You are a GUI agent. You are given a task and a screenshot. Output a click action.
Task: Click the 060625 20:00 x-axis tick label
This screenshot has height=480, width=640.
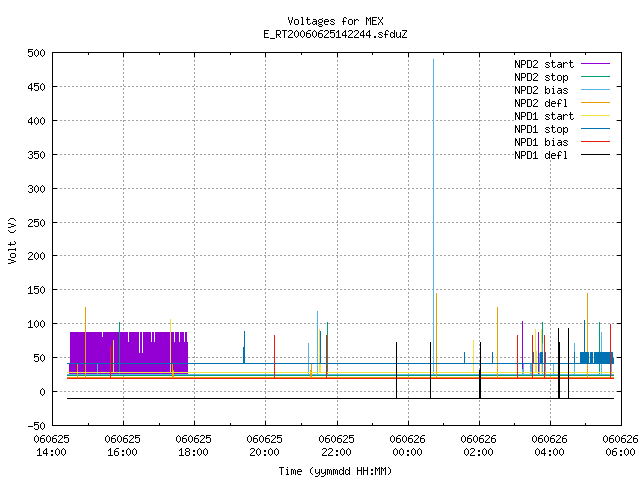click(x=264, y=446)
